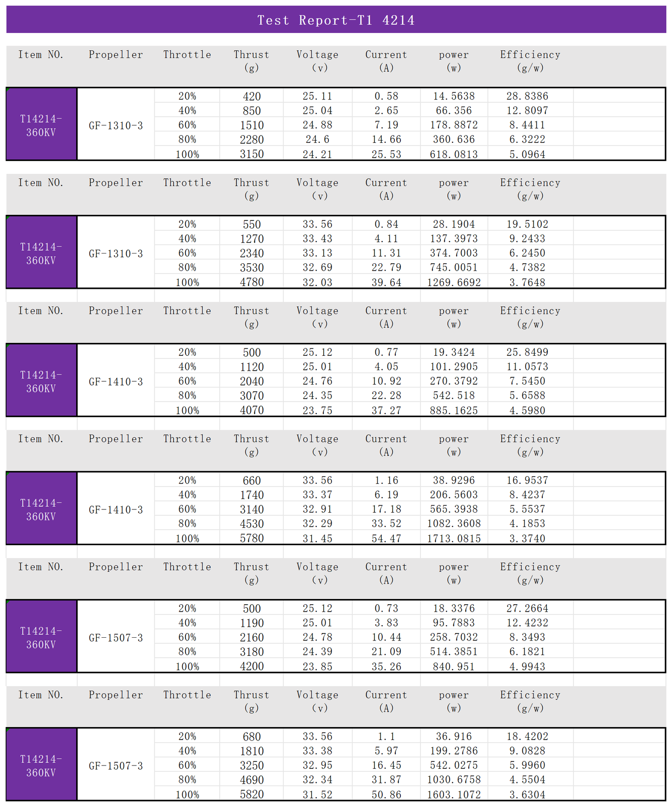Select the power cell 1269.6692
The height and width of the screenshot is (807, 672).
click(x=453, y=282)
